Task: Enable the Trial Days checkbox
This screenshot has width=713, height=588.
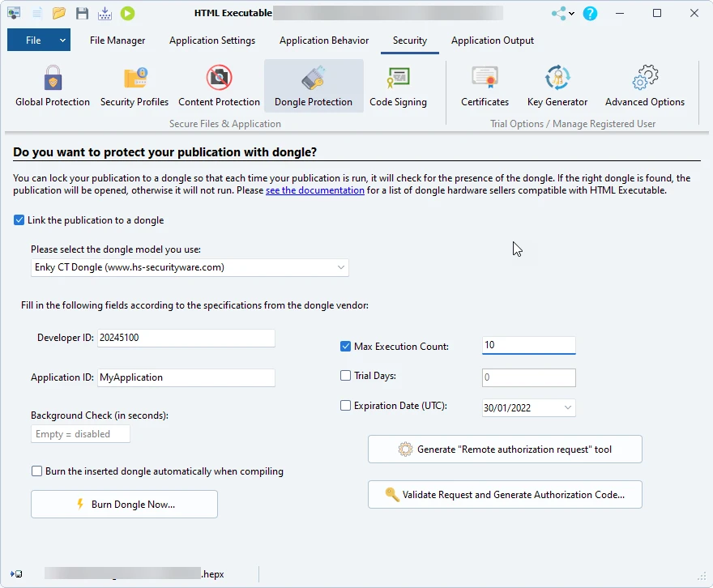Action: (346, 376)
